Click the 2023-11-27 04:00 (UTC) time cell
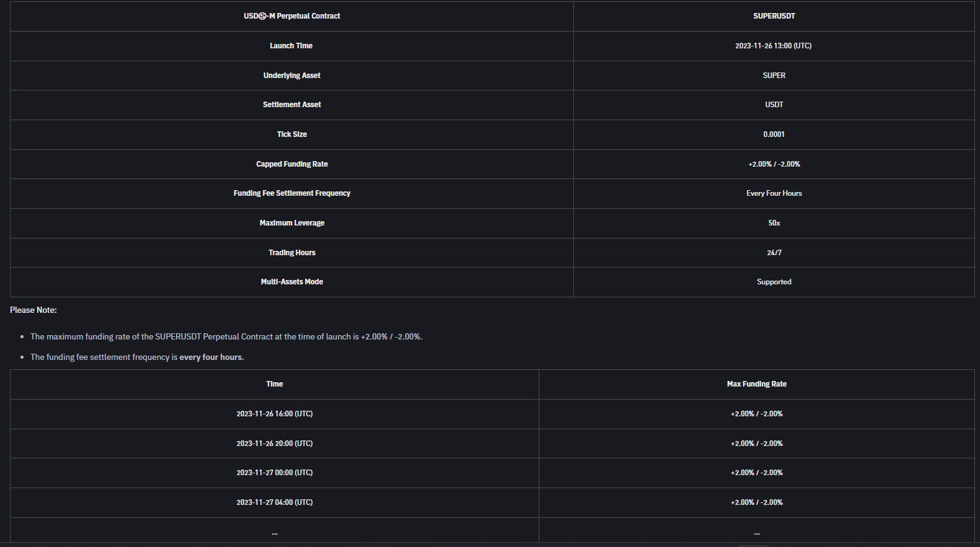The height and width of the screenshot is (547, 980). pos(275,502)
